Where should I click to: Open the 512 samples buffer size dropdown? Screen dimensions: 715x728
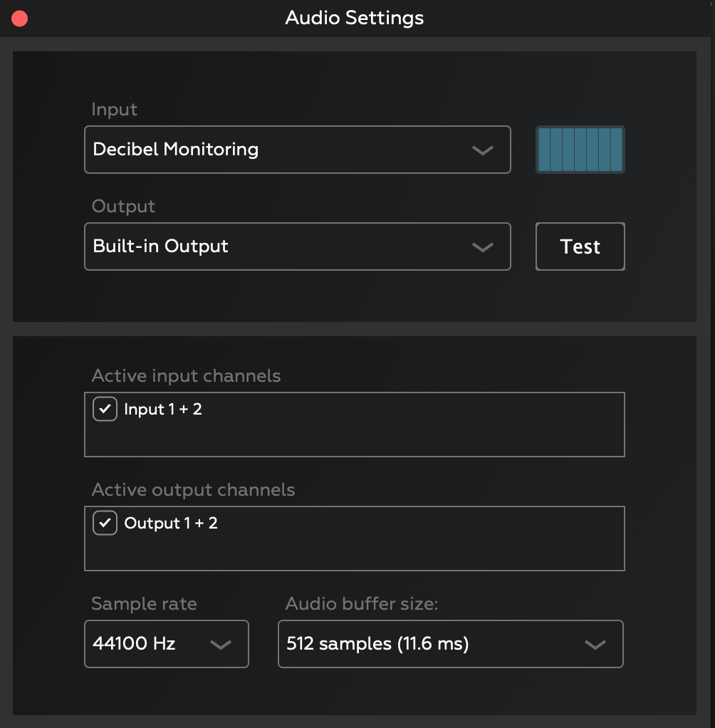point(427,644)
